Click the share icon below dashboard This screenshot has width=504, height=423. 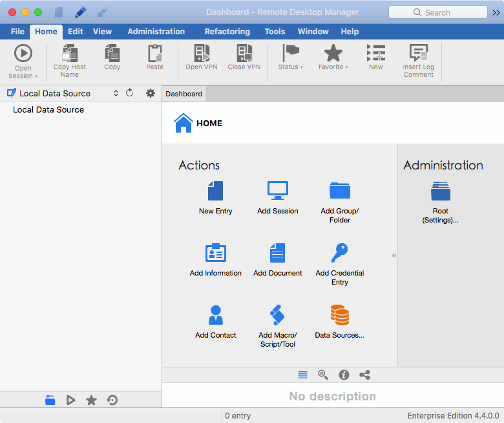tap(365, 374)
